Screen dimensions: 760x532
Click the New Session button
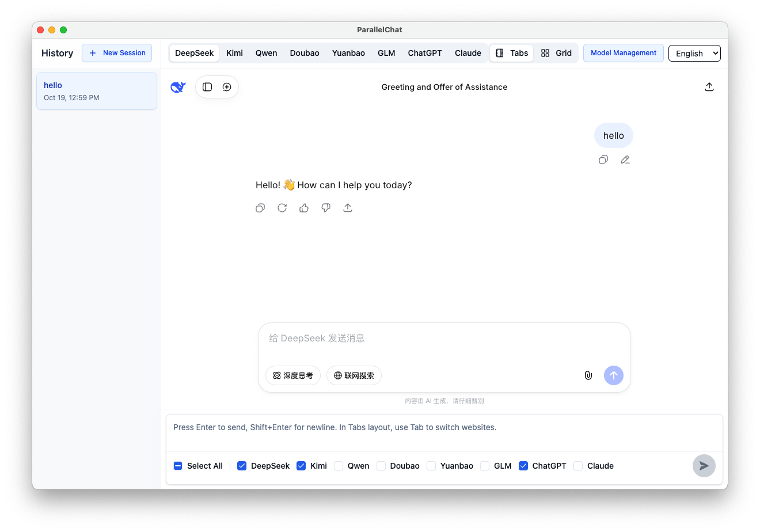[x=117, y=53]
